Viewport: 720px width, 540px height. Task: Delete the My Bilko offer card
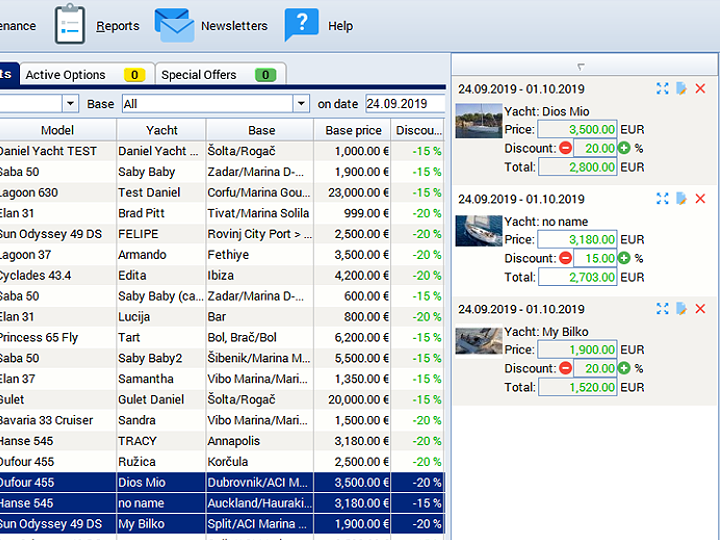(x=700, y=309)
